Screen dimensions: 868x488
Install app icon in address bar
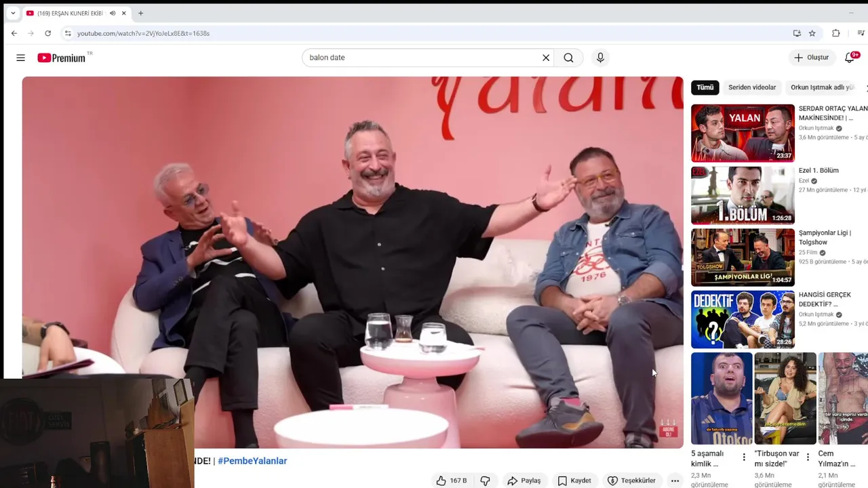(x=797, y=33)
